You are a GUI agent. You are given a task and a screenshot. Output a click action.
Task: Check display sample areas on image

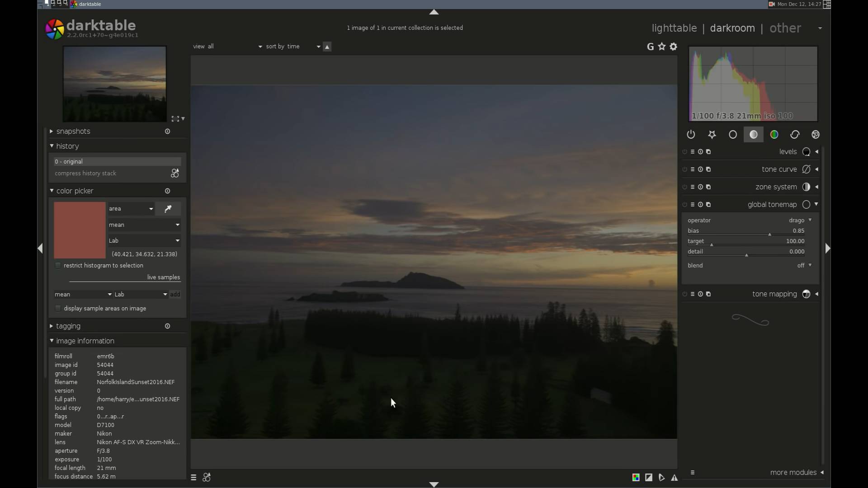point(58,309)
